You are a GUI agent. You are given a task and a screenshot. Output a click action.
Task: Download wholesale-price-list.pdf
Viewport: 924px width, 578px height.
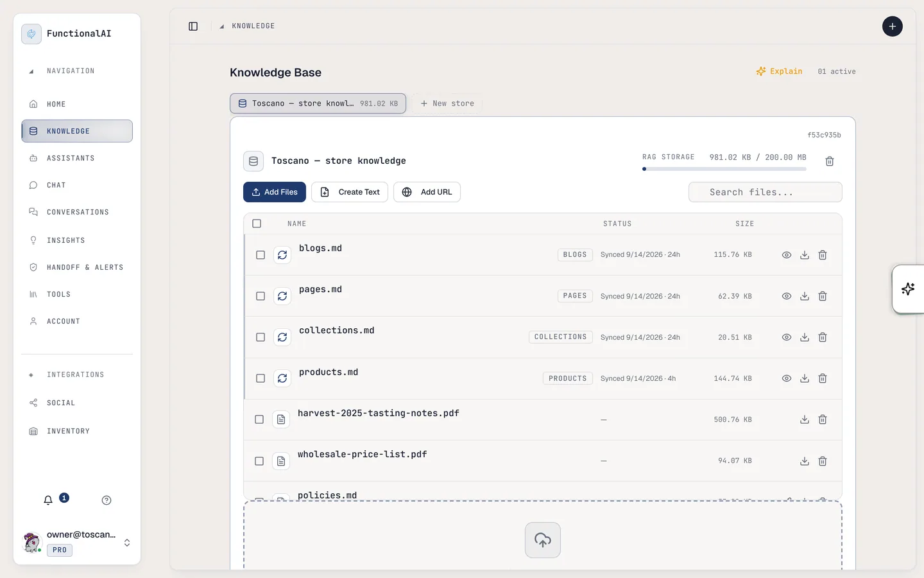[x=805, y=461]
